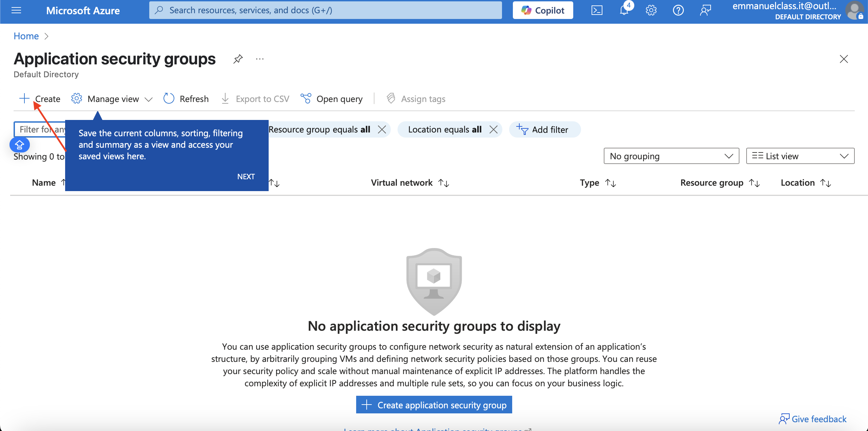Viewport: 868px width, 431px height.
Task: Open the notifications bell
Action: pyautogui.click(x=624, y=10)
